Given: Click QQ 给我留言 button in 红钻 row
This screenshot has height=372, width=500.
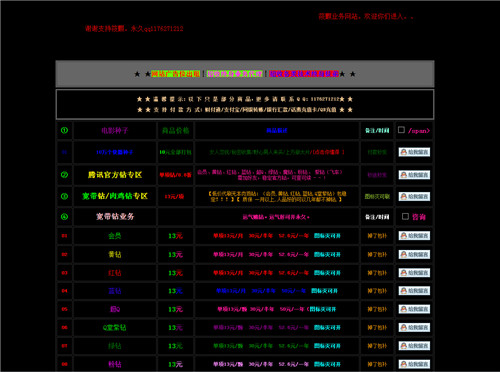Looking at the screenshot, I should (414, 273).
